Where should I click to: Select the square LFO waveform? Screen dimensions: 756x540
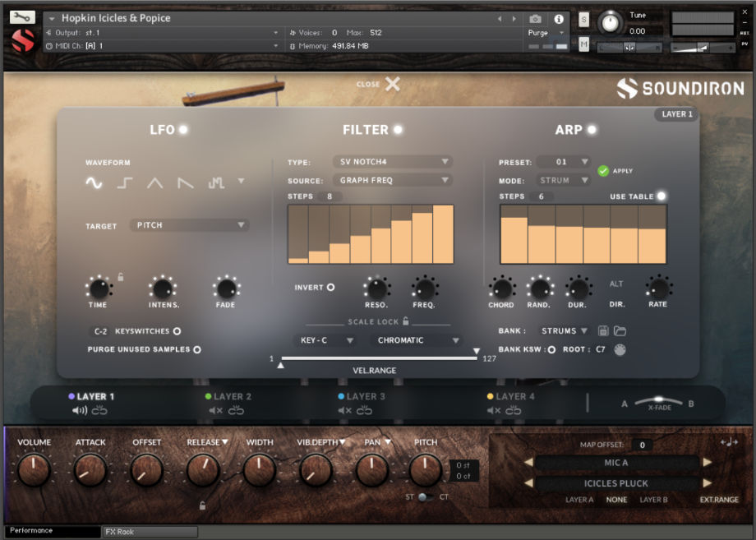123,183
